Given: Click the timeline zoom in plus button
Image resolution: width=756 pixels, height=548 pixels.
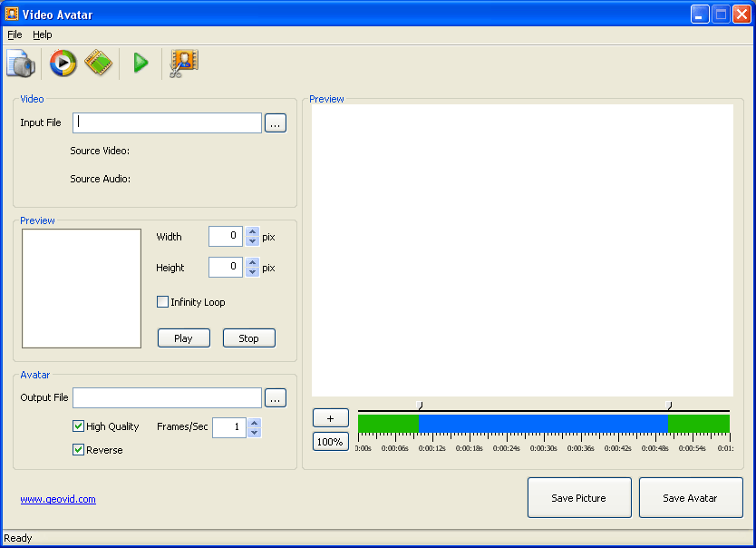Looking at the screenshot, I should pos(331,418).
